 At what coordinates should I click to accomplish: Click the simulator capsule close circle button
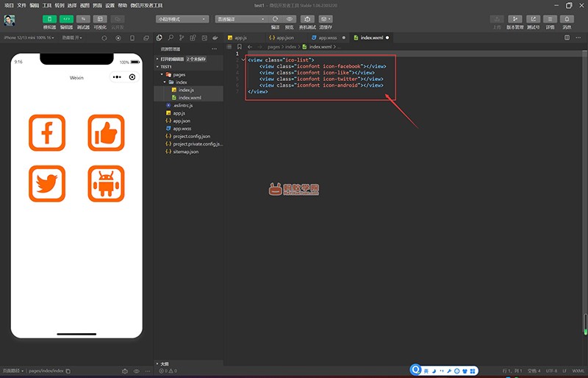pos(132,77)
